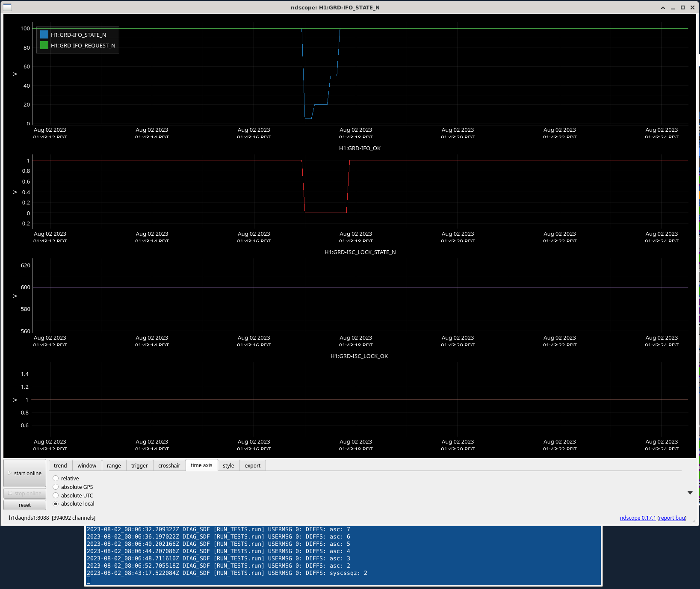Select the absolute local radio button
The height and width of the screenshot is (589, 700).
pyautogui.click(x=56, y=504)
